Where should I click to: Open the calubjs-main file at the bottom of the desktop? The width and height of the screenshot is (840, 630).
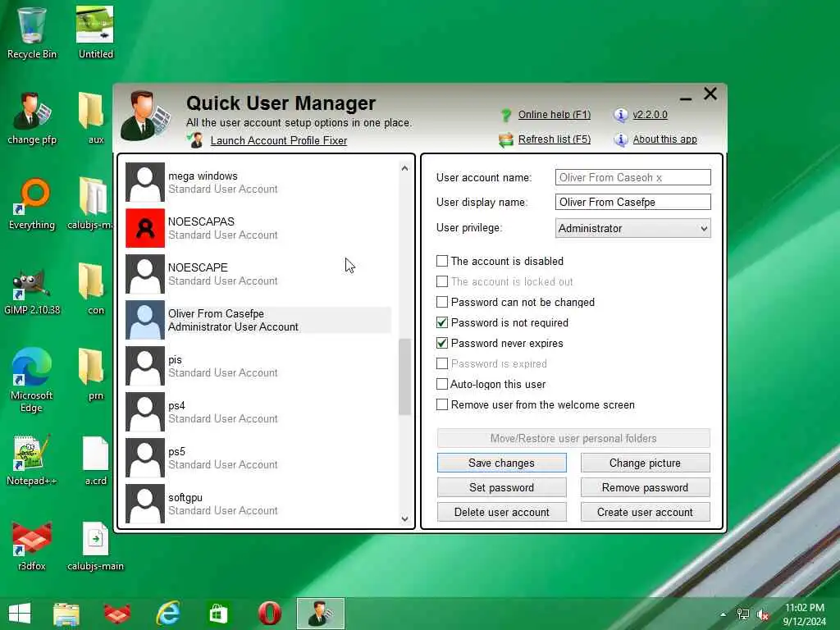point(95,546)
